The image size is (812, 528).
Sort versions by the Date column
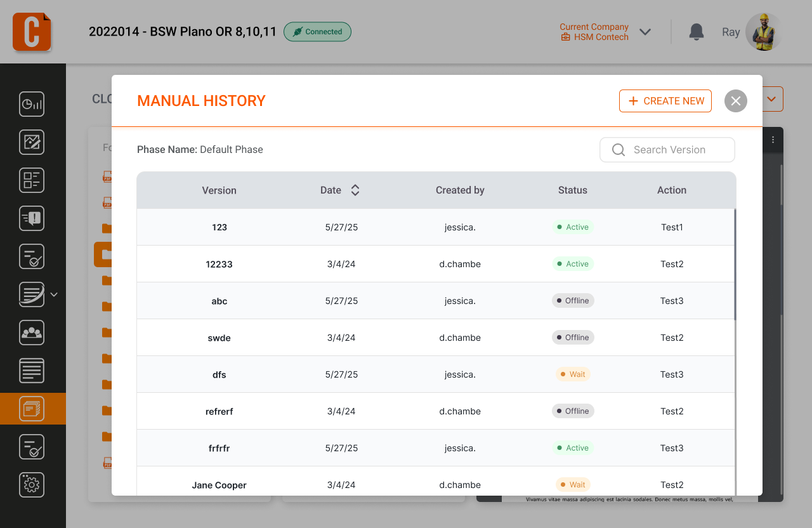coord(355,190)
